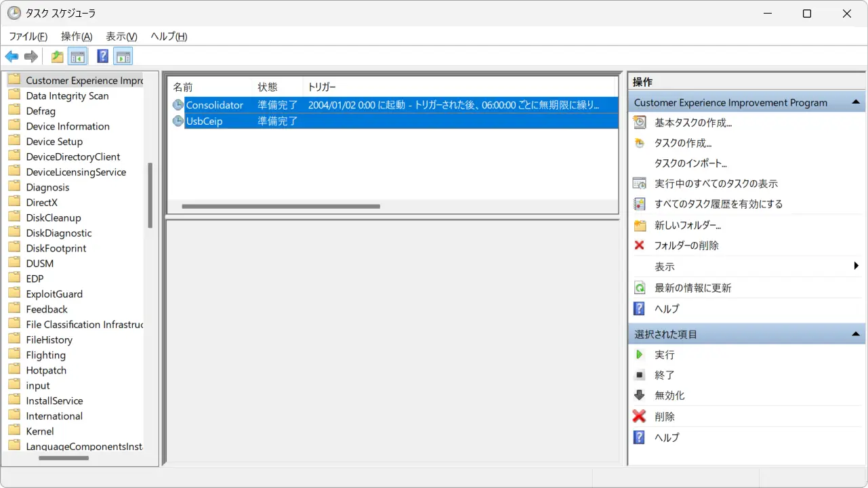The width and height of the screenshot is (868, 488).
Task: Select the DiskFootprint folder
Action: (56, 248)
